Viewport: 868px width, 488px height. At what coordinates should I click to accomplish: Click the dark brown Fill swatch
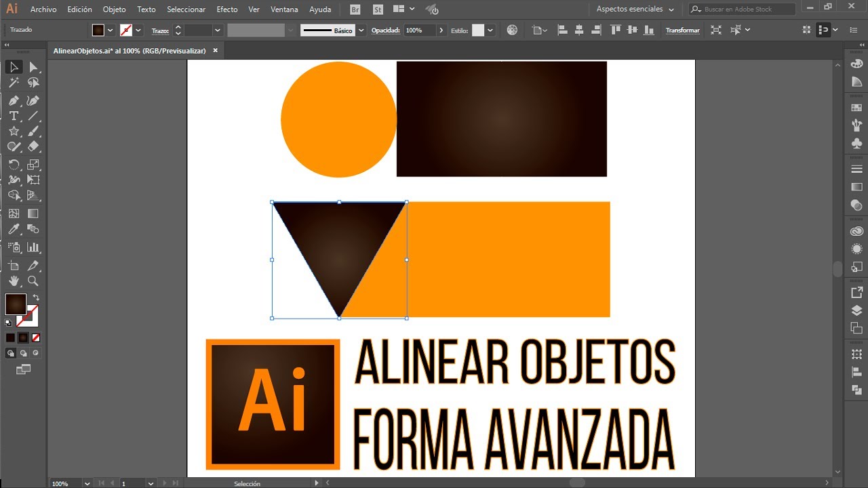point(16,304)
